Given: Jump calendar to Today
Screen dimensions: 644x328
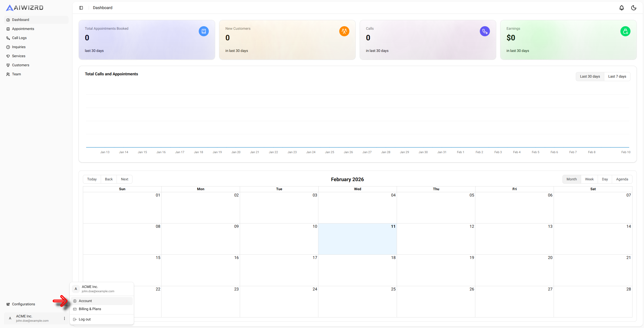Looking at the screenshot, I should click(x=92, y=179).
